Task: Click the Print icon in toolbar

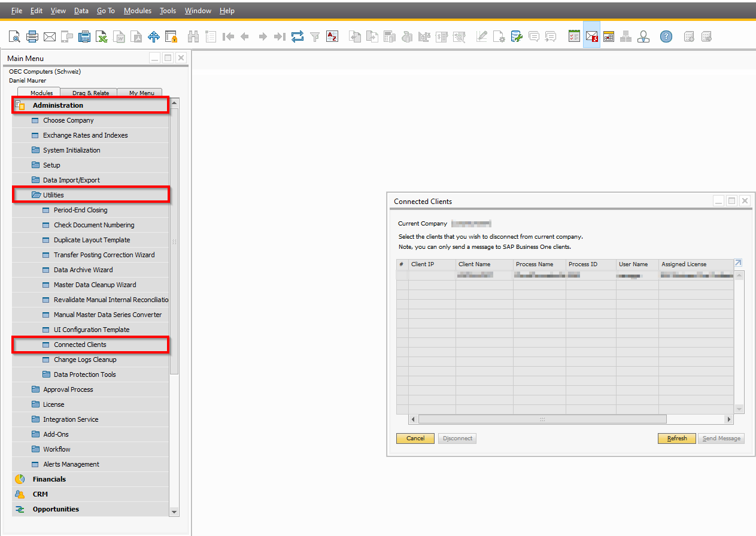Action: coord(32,36)
